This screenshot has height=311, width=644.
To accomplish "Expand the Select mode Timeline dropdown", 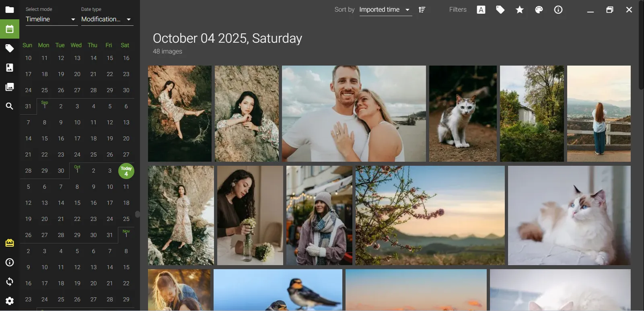I will pos(51,19).
